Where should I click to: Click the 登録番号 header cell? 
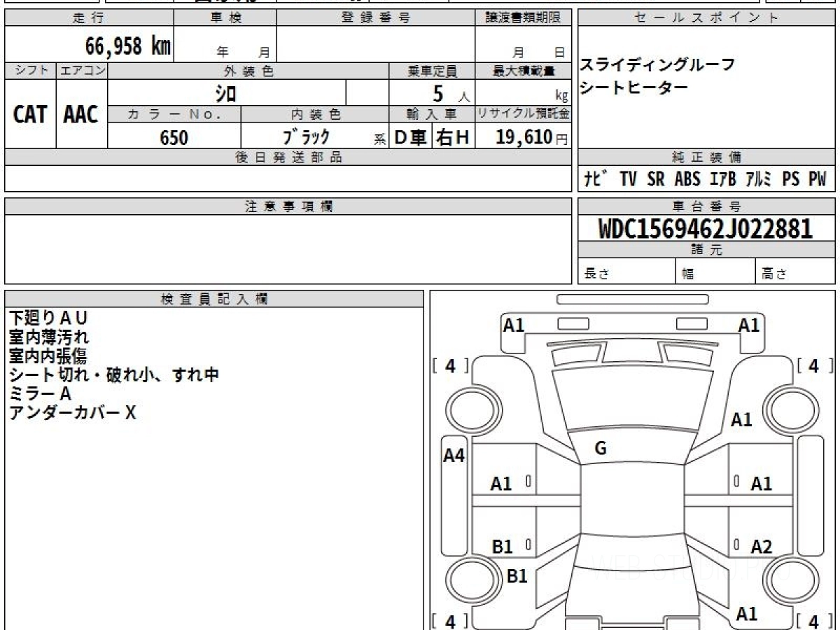376,18
